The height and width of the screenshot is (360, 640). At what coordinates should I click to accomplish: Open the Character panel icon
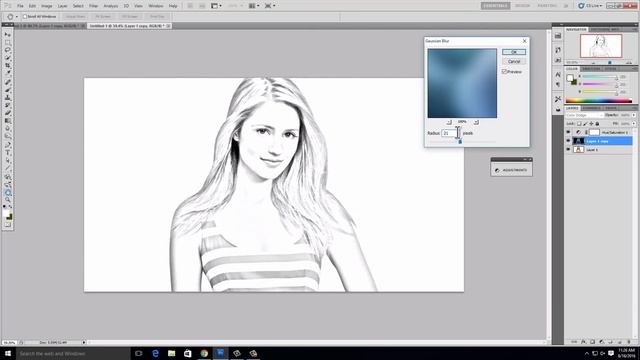point(558,75)
